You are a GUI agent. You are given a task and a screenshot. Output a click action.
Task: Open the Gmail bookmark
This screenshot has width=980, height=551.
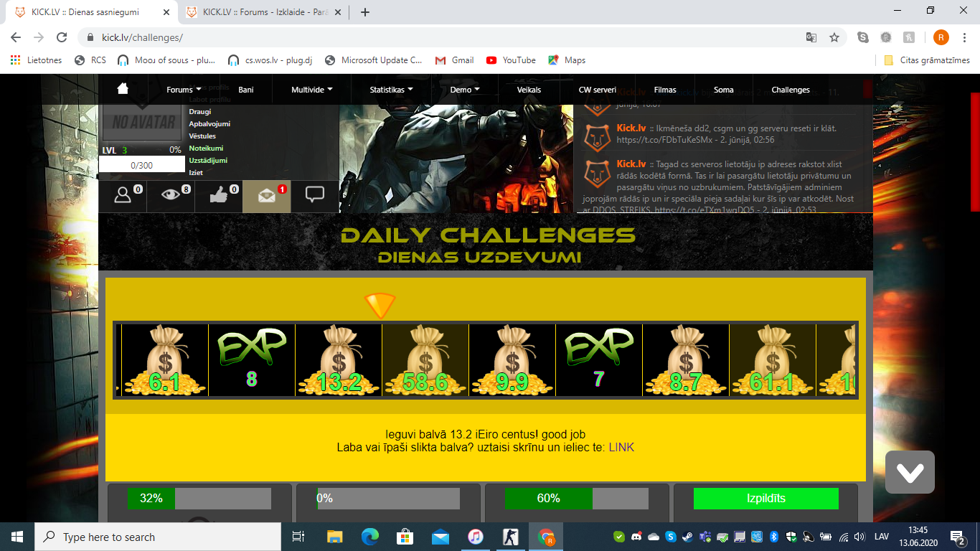[x=454, y=60]
